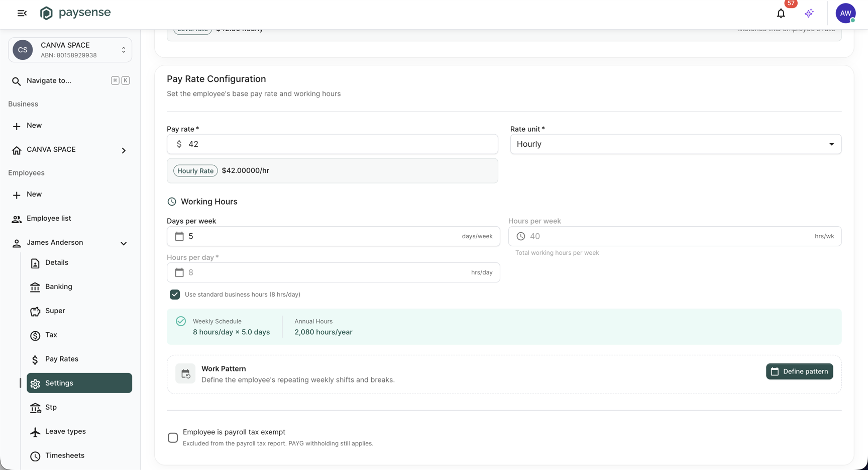868x470 pixels.
Task: Open the Rate unit Hourly dropdown
Action: pyautogui.click(x=676, y=144)
